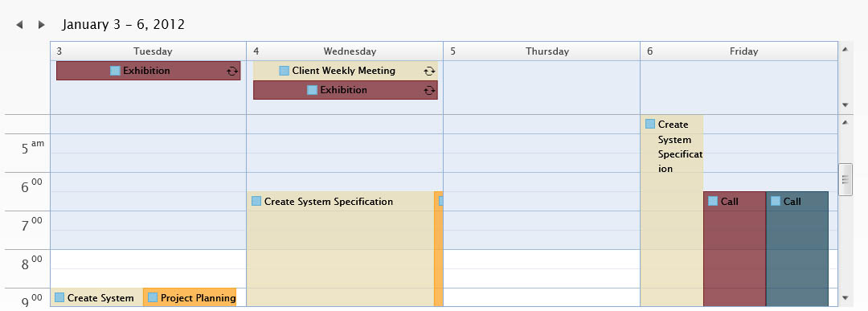The width and height of the screenshot is (868, 311).
Task: Click blue status square on teal Call
Action: [x=776, y=201]
